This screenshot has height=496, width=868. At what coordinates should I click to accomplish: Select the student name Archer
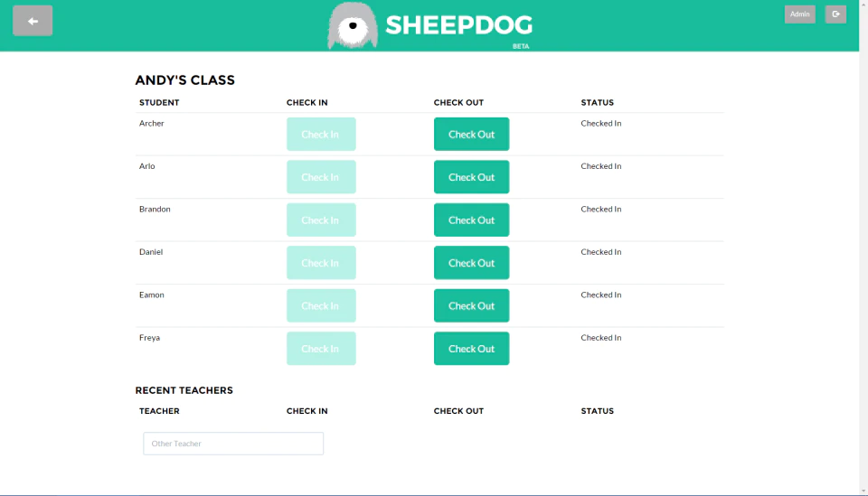pyautogui.click(x=151, y=123)
